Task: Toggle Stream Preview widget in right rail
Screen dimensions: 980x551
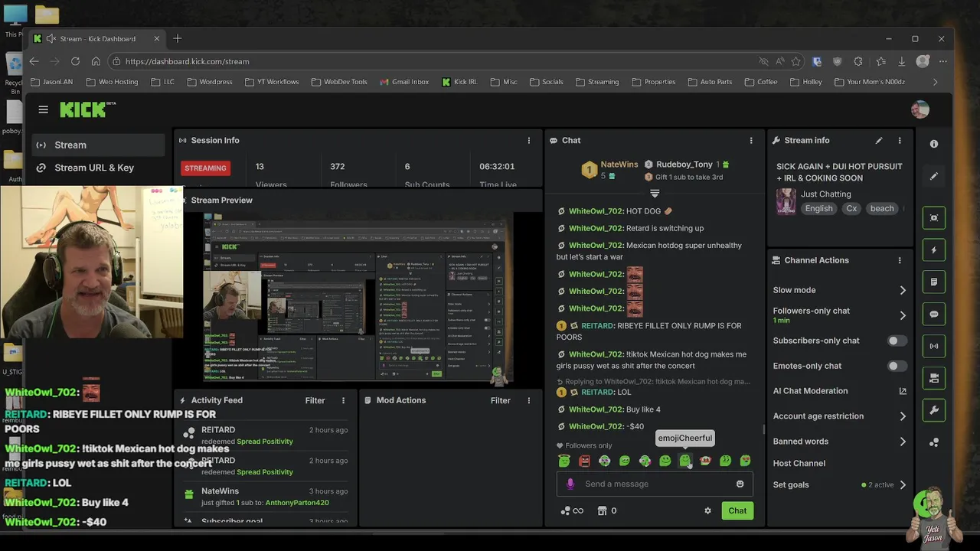Action: point(934,218)
